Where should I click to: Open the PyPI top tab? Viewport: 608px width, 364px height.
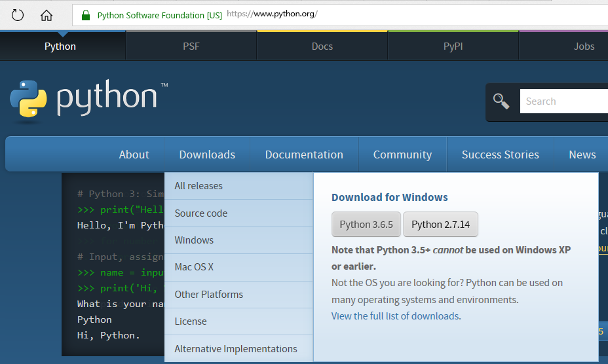coord(453,46)
